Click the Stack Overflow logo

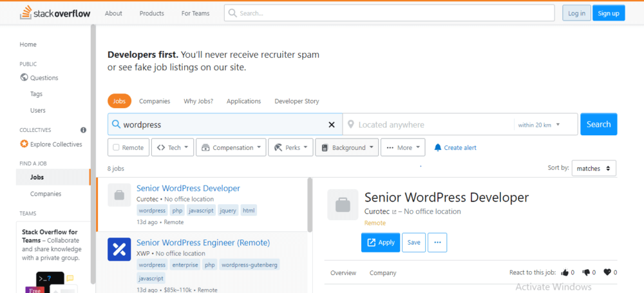point(55,13)
